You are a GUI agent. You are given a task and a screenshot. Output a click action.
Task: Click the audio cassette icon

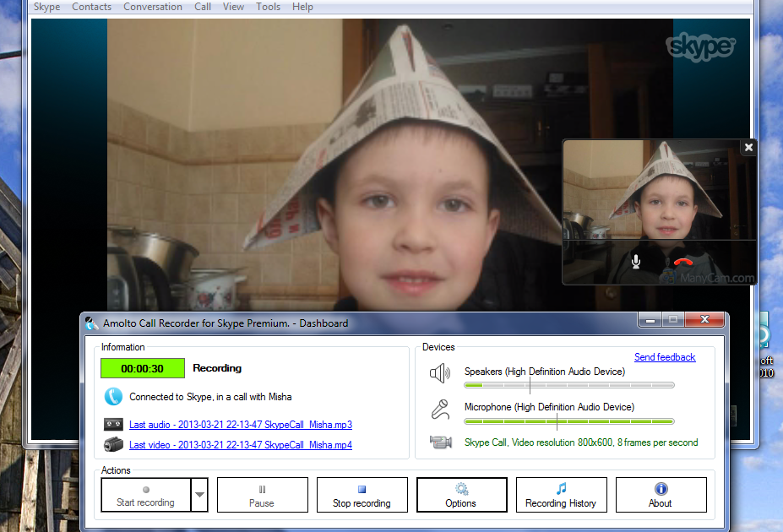tap(113, 424)
